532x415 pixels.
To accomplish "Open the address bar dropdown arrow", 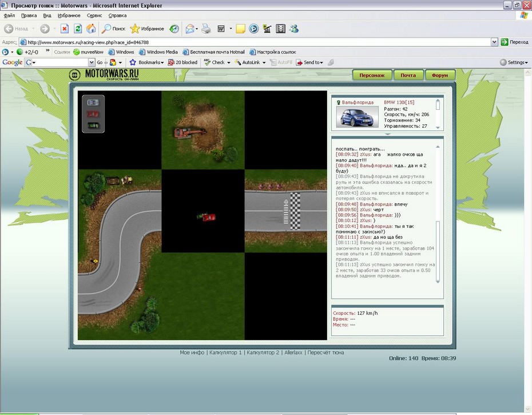I will click(x=494, y=42).
